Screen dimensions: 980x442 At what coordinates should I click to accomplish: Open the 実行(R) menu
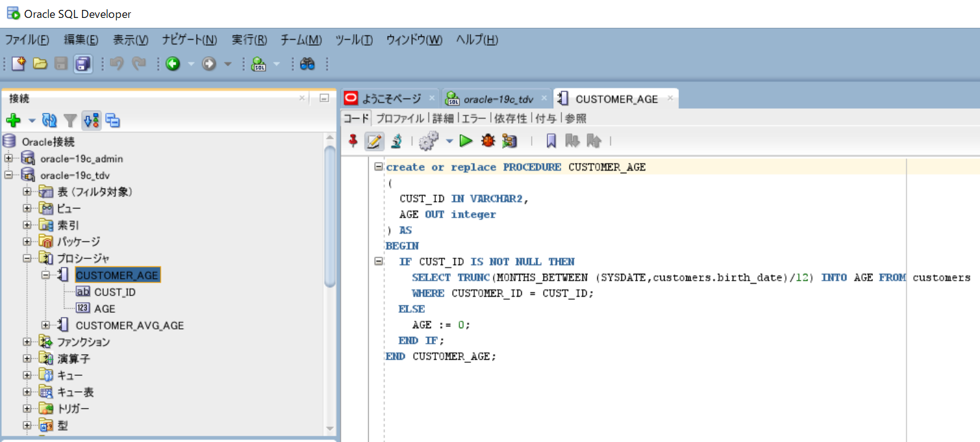pos(249,40)
